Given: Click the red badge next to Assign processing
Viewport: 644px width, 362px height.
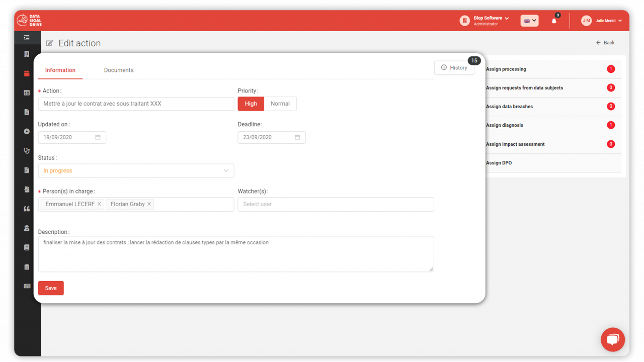Looking at the screenshot, I should click(611, 69).
